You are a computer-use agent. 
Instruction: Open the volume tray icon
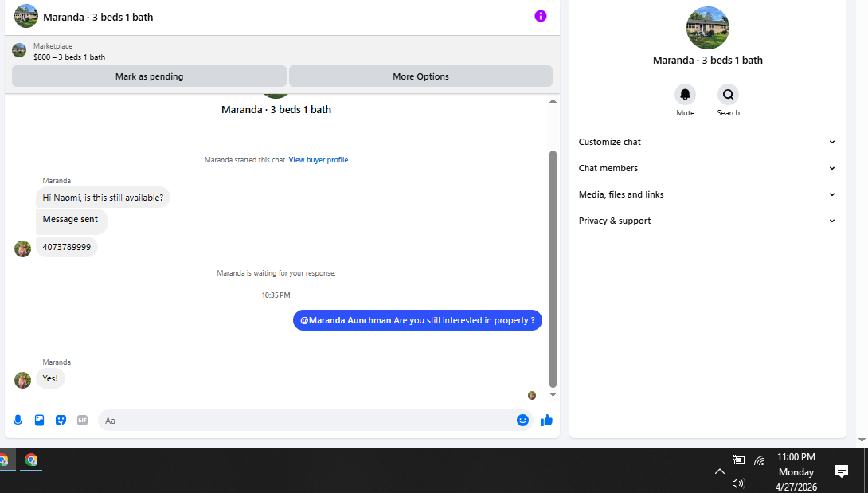coord(738,483)
